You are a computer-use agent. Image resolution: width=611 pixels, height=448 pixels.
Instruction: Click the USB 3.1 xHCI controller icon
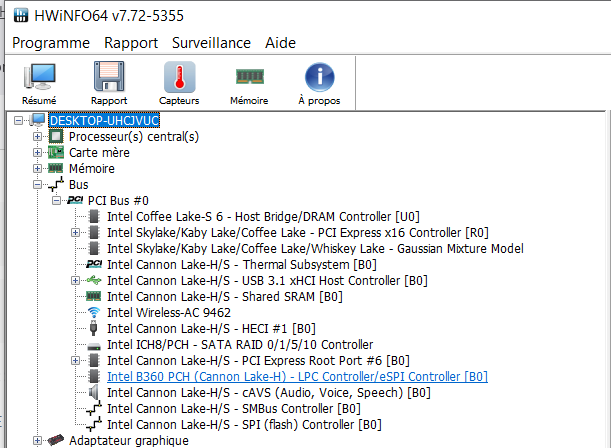93,280
